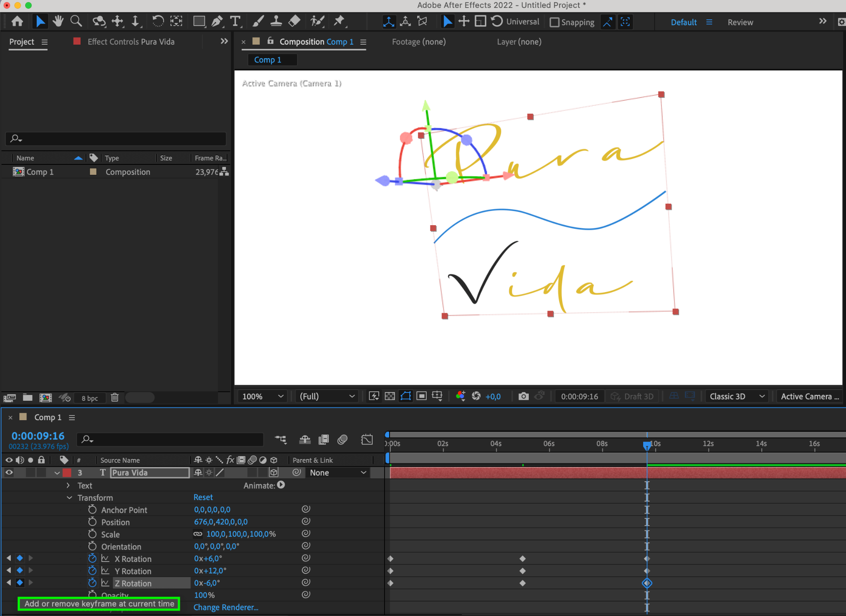Select the Zoom magnifier tool
846x616 pixels.
76,21
